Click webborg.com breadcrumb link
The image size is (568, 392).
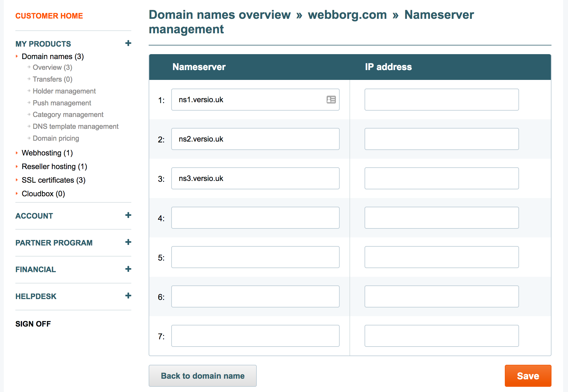tap(347, 15)
